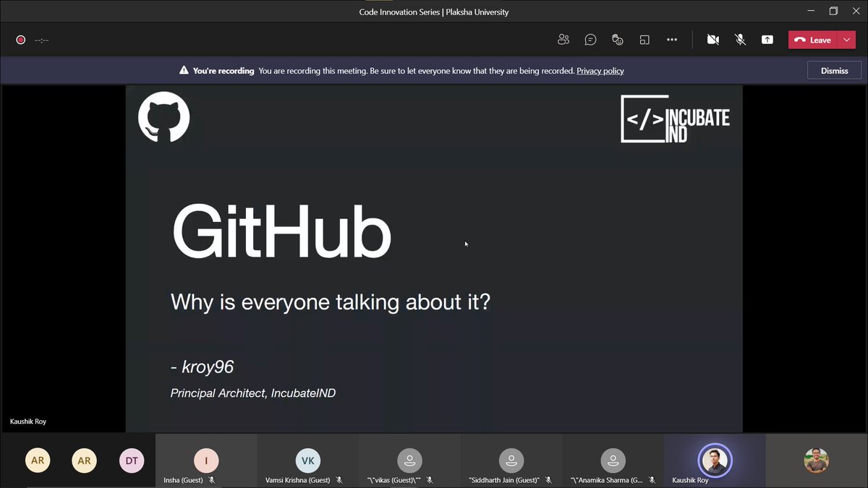868x488 pixels.
Task: Select the rightmost photo avatar tile
Action: [817, 461]
